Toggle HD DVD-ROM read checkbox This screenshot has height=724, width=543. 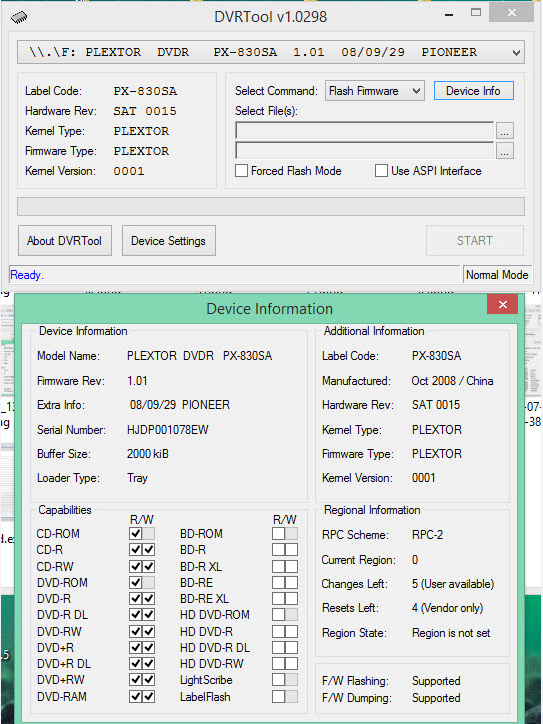coord(278,615)
